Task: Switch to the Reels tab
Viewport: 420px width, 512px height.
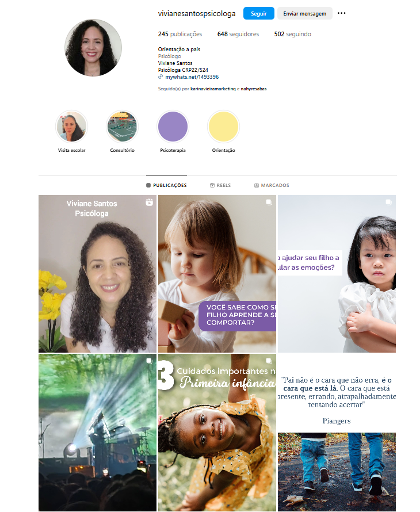Action: [x=220, y=185]
